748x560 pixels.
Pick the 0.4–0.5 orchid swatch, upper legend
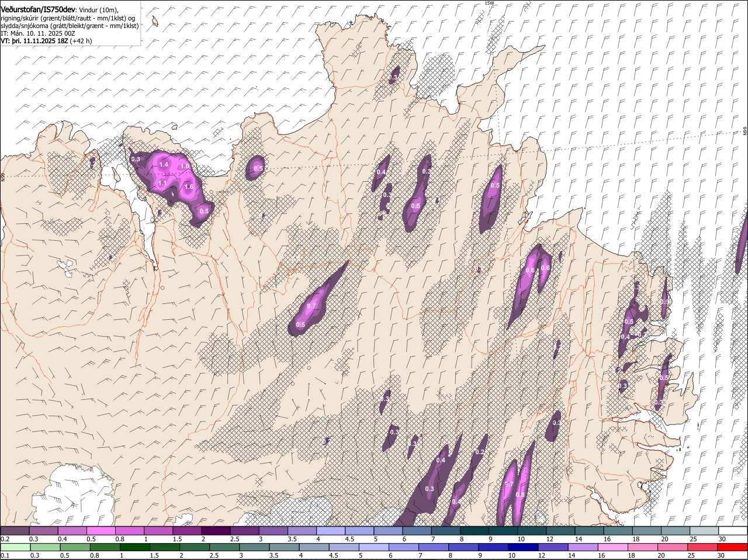[x=72, y=531]
